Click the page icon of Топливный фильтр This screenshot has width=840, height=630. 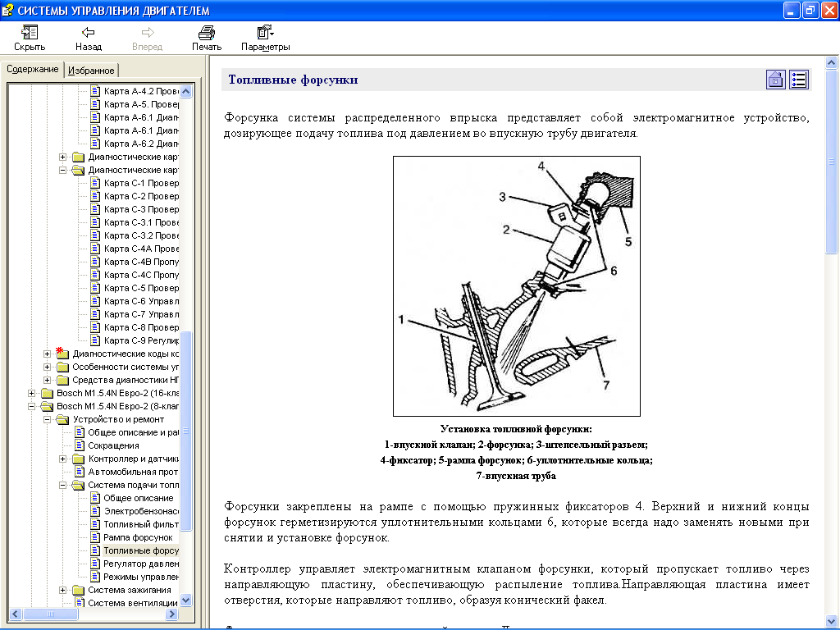pyautogui.click(x=95, y=524)
